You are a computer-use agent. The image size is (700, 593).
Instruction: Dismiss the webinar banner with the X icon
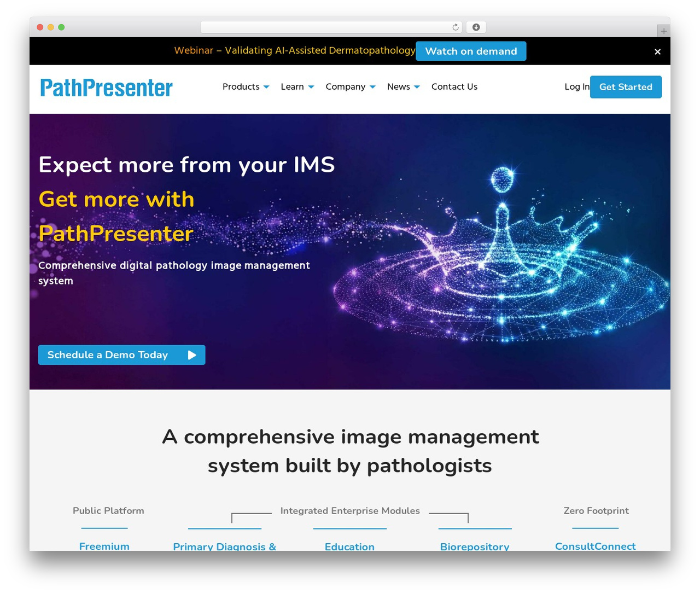pos(657,51)
